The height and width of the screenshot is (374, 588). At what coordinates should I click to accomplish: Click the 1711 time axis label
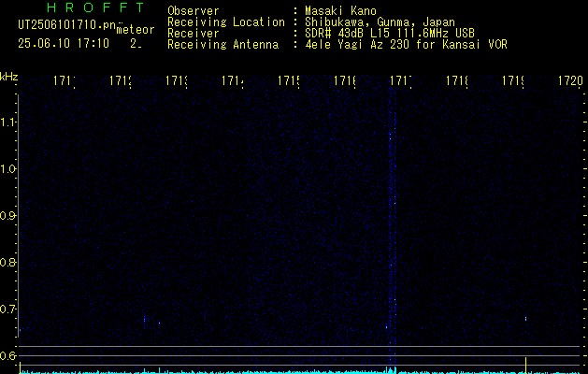[x=65, y=80]
